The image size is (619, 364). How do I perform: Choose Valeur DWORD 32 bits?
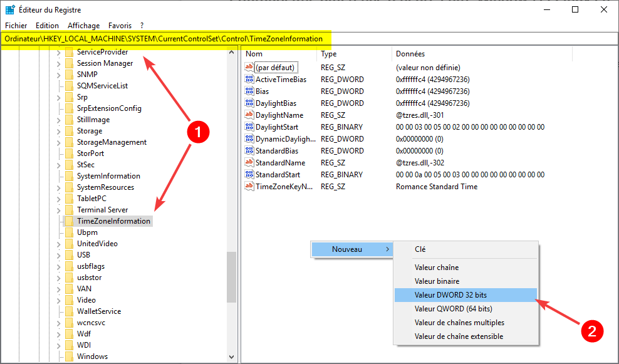point(466,295)
